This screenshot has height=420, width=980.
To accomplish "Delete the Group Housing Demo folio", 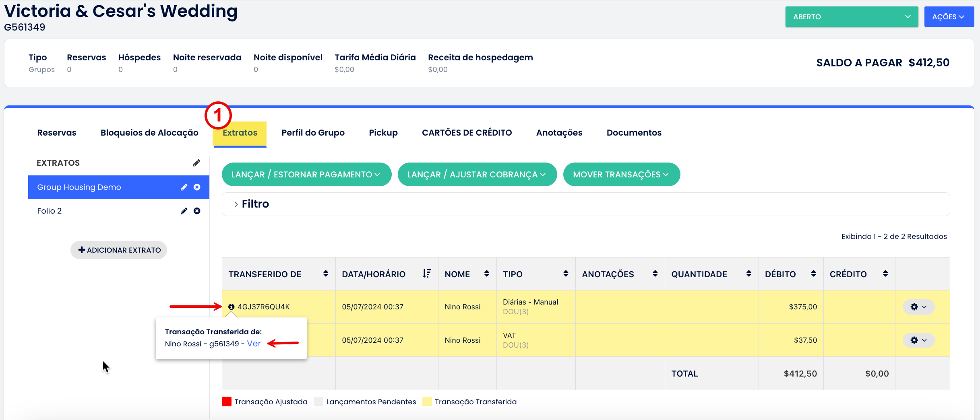I will [x=197, y=187].
